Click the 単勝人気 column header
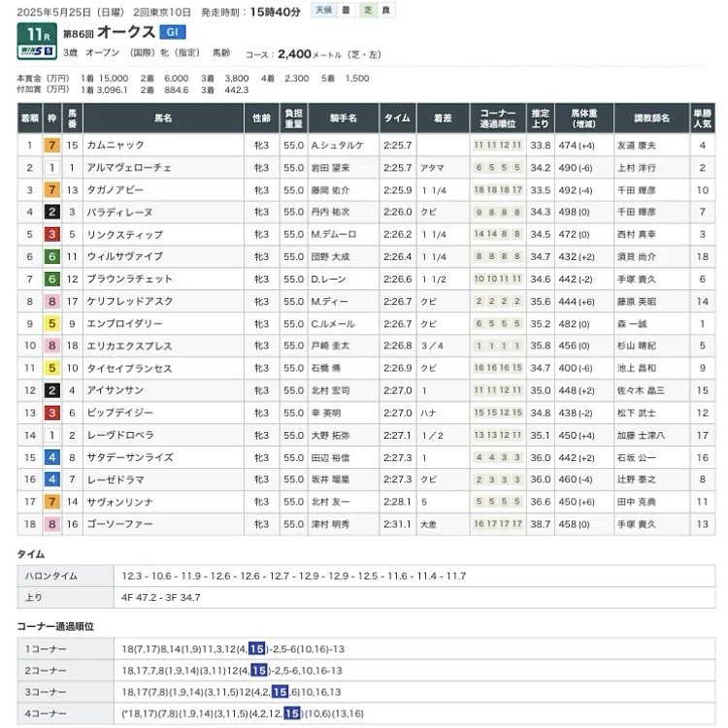Viewport: 728px width, 728px height. click(703, 118)
